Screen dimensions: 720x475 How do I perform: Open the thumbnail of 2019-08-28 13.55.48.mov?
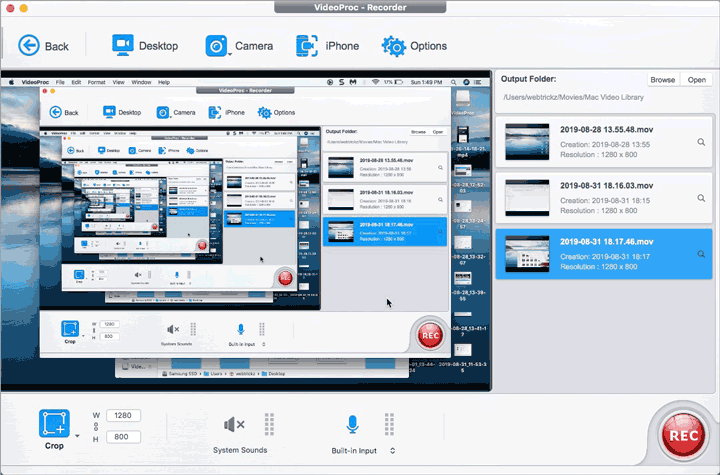tap(527, 142)
